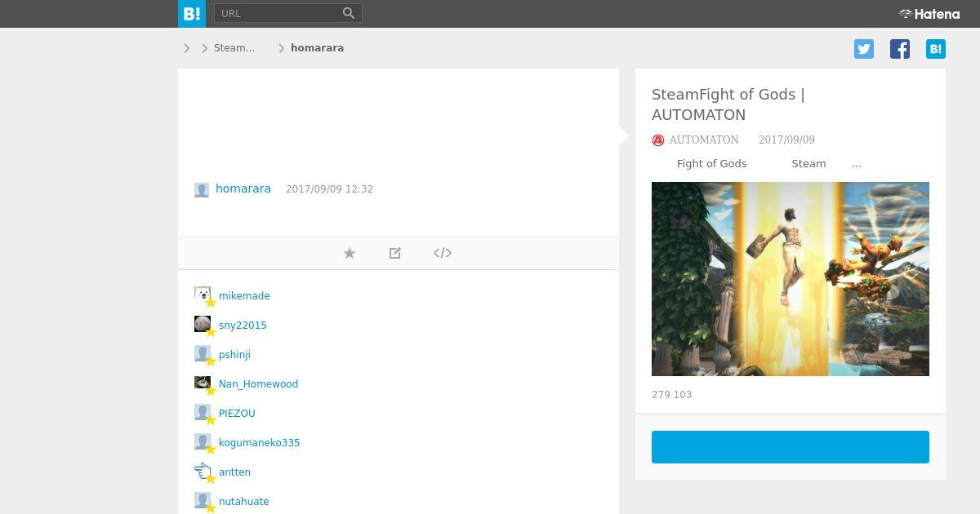Click Nan_Homewood's avatar icon
The image size is (980, 514).
coord(203,383)
